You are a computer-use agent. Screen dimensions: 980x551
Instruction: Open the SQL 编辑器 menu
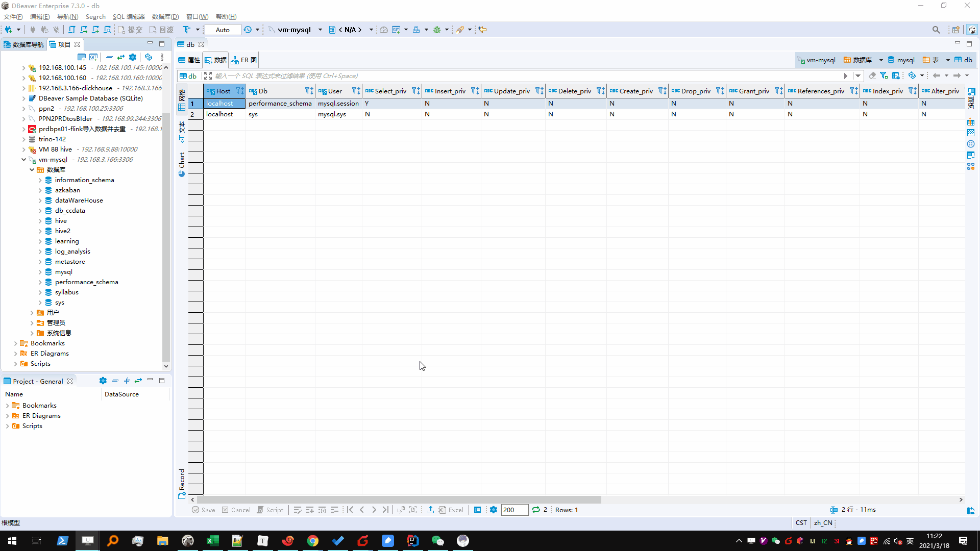pos(129,16)
